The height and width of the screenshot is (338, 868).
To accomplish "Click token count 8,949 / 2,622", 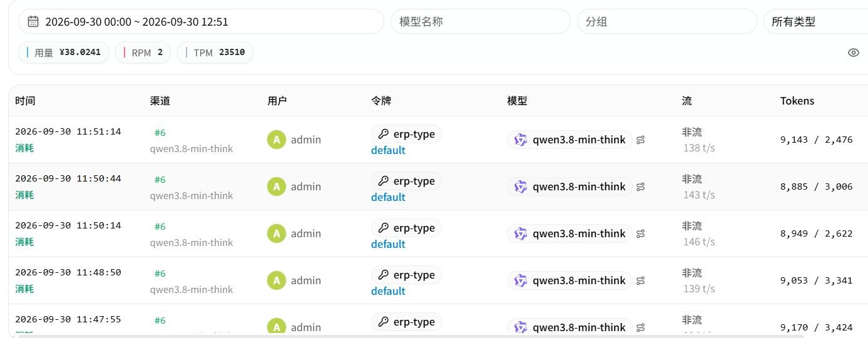I will 816,233.
